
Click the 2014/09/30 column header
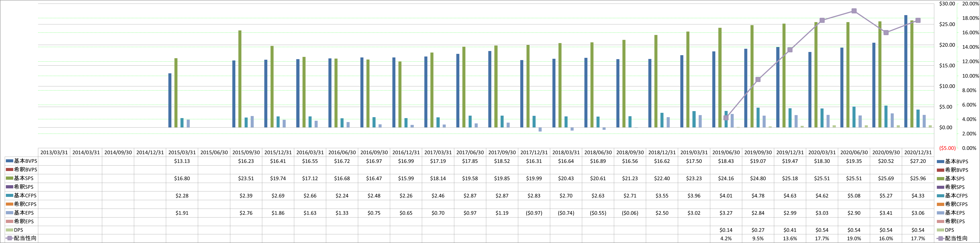coord(118,152)
